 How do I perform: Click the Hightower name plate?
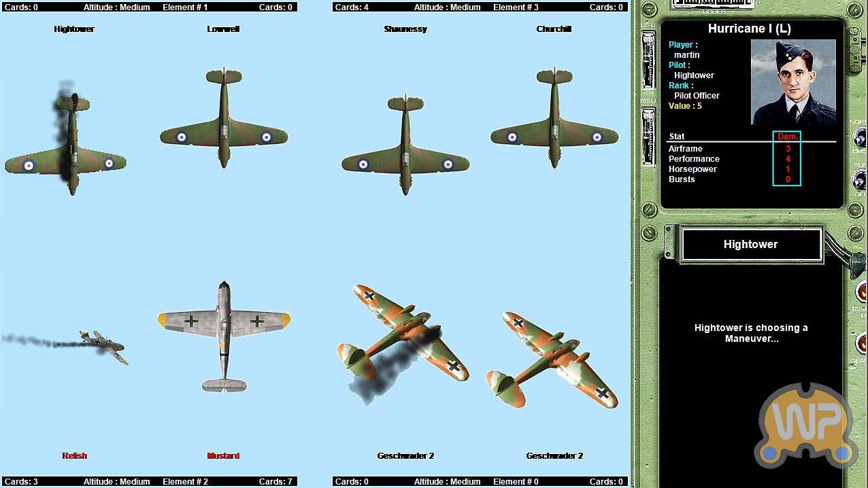(751, 245)
